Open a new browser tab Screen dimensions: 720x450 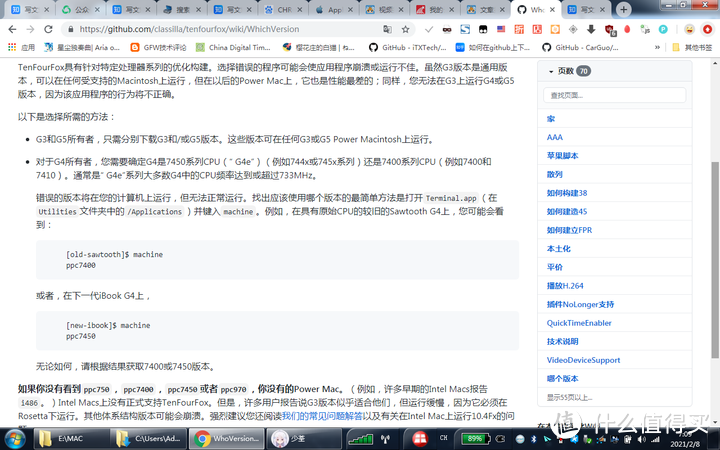pos(624,9)
